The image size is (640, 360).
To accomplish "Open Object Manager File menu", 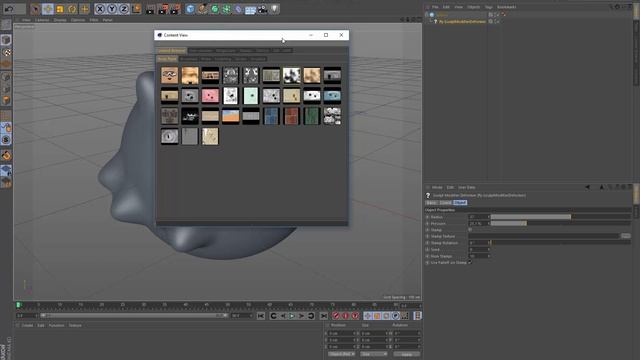I will (435, 7).
